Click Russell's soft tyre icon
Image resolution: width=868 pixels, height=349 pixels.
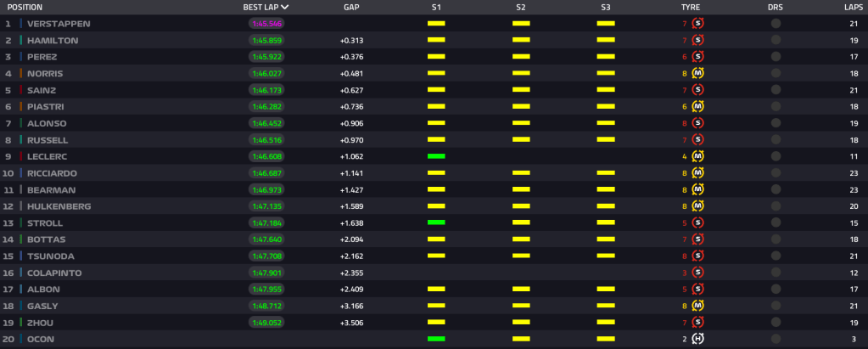tap(698, 140)
